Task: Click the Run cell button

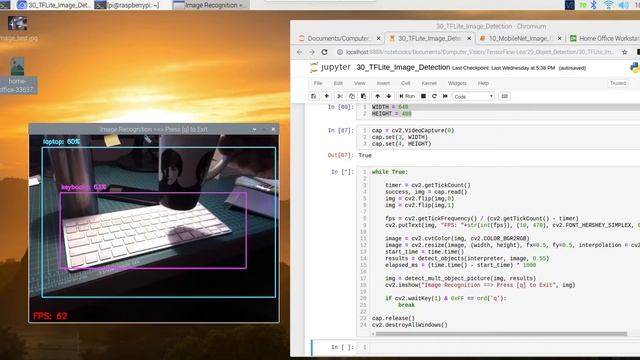Action: (407, 96)
